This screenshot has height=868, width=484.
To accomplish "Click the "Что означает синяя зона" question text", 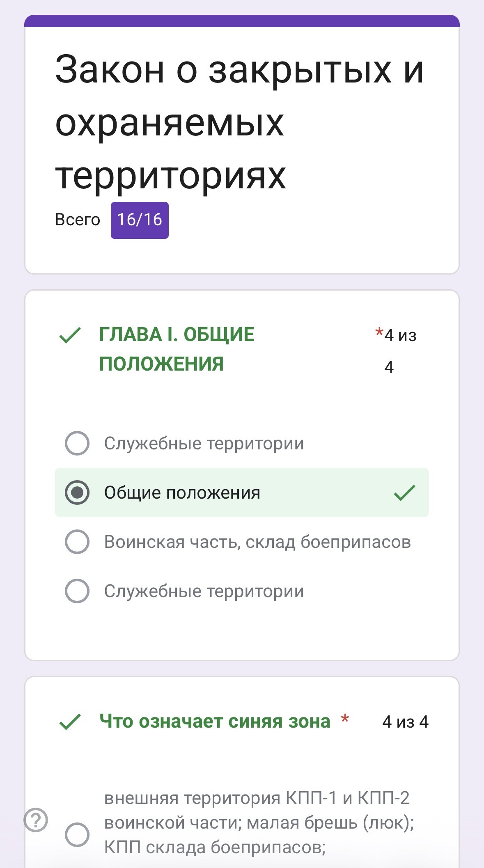I will point(215,721).
